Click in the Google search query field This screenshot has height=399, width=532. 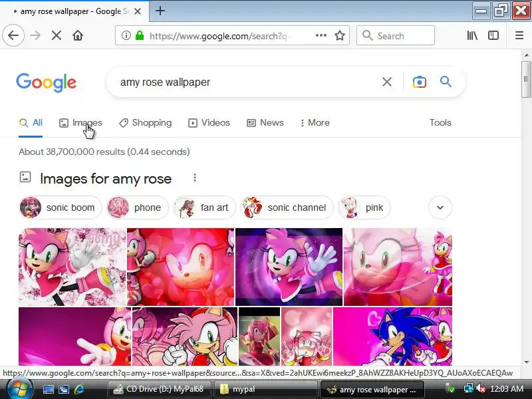coord(247,82)
